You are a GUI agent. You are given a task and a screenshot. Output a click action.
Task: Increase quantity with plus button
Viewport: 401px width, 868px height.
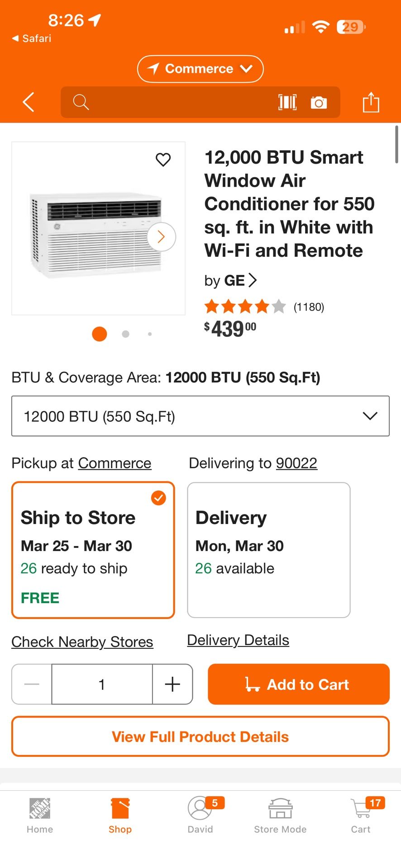coord(172,684)
